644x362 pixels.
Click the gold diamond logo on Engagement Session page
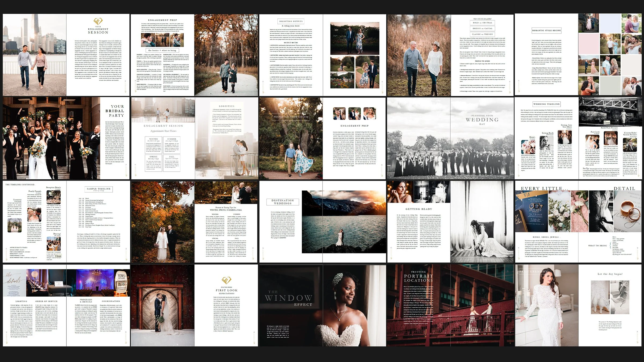point(98,21)
